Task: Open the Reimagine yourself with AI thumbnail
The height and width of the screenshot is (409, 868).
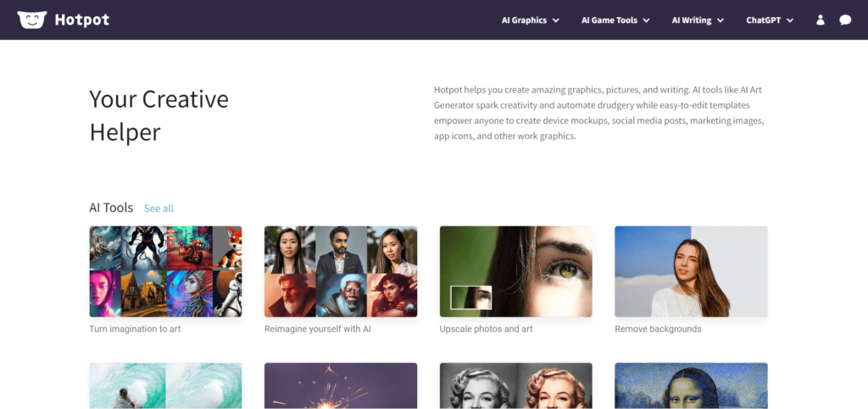Action: 341,272
